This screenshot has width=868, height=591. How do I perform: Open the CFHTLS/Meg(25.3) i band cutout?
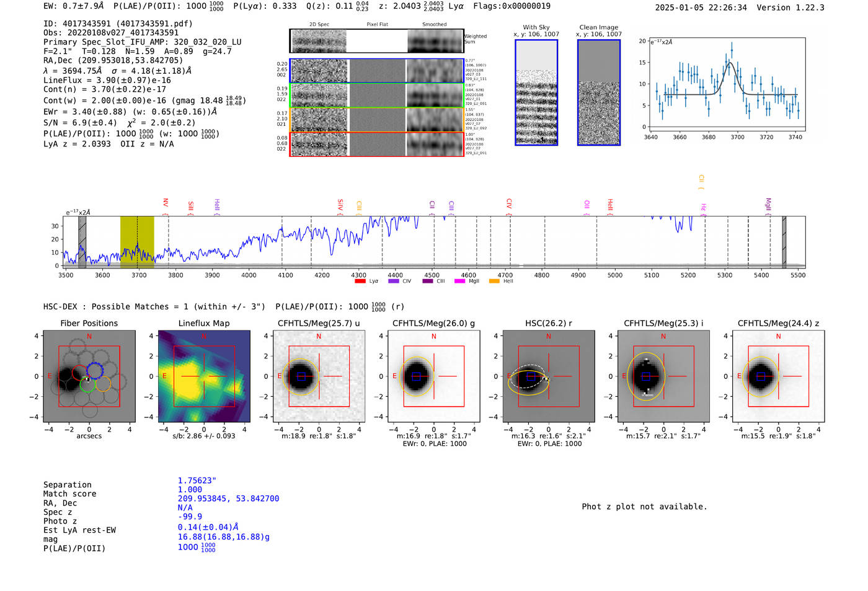coord(663,376)
